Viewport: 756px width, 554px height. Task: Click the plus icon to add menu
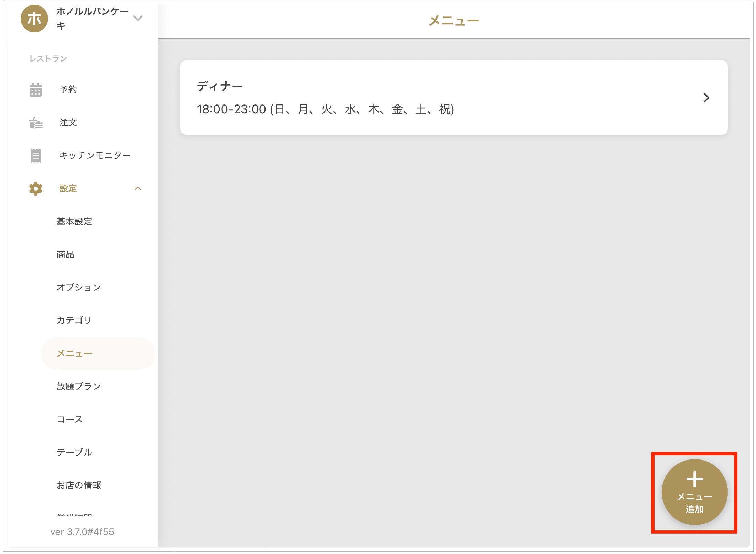(x=694, y=479)
